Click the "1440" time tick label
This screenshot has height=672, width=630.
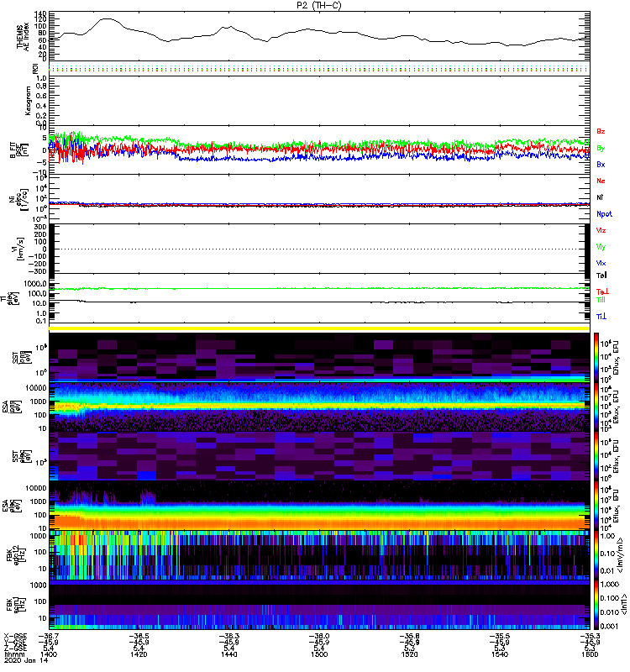point(228,654)
